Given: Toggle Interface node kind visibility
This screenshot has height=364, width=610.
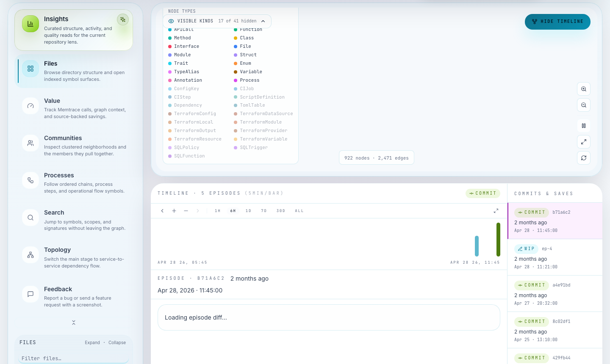Looking at the screenshot, I should [184, 47].
